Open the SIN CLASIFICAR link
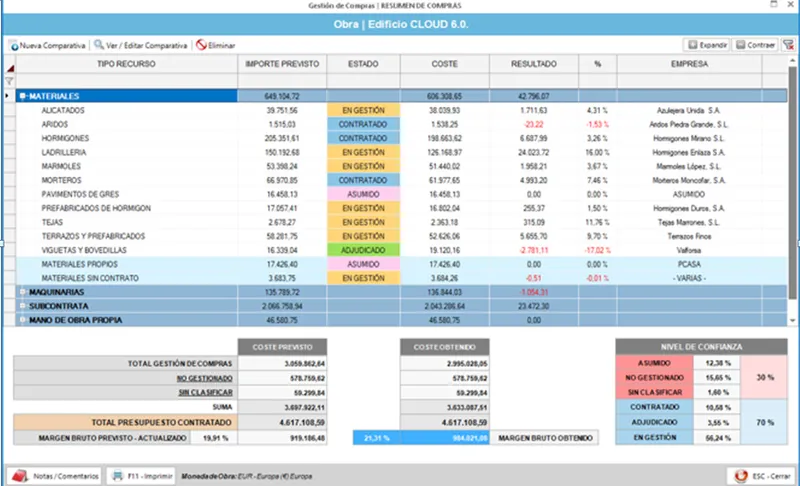 click(206, 393)
